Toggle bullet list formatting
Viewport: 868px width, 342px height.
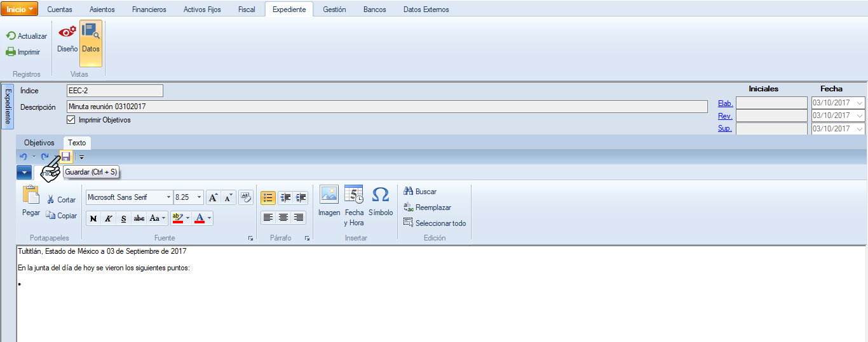(268, 197)
